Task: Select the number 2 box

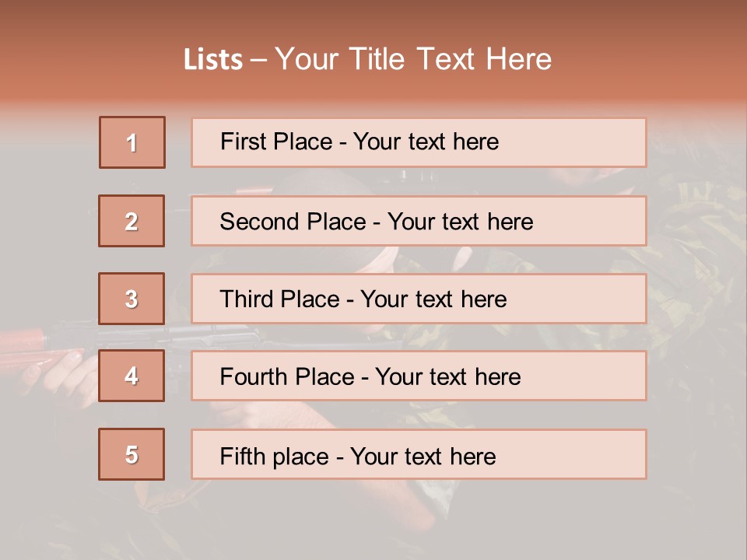Action: pyautogui.click(x=132, y=221)
